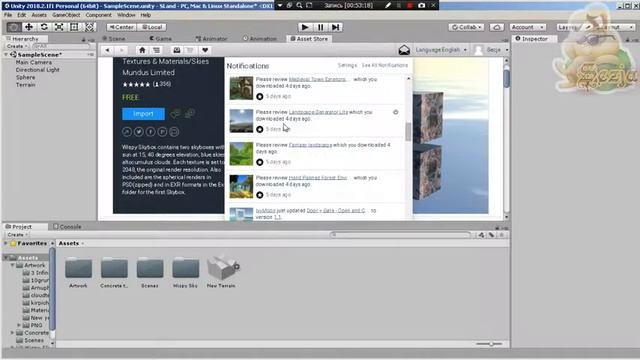Click the Project panel search field
This screenshot has width=640, height=360.
click(x=401, y=235)
